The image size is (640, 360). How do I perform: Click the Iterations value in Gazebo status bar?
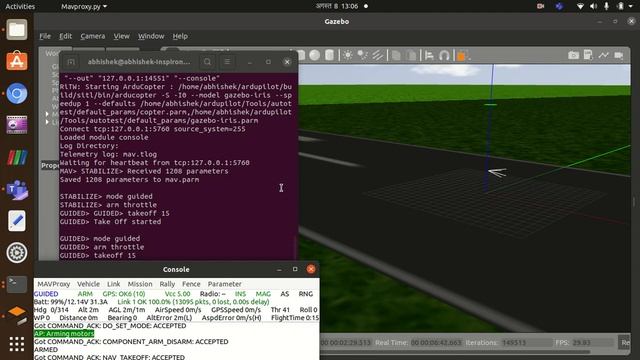click(514, 342)
